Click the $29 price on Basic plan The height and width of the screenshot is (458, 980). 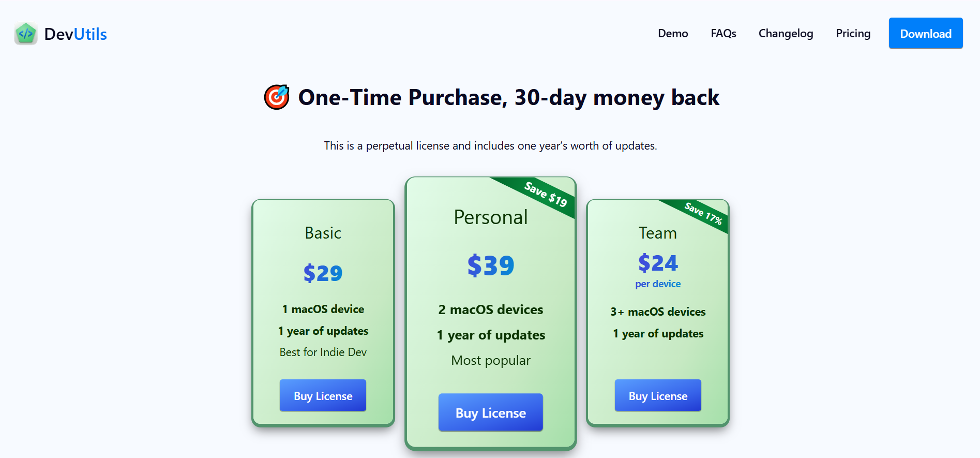[323, 273]
